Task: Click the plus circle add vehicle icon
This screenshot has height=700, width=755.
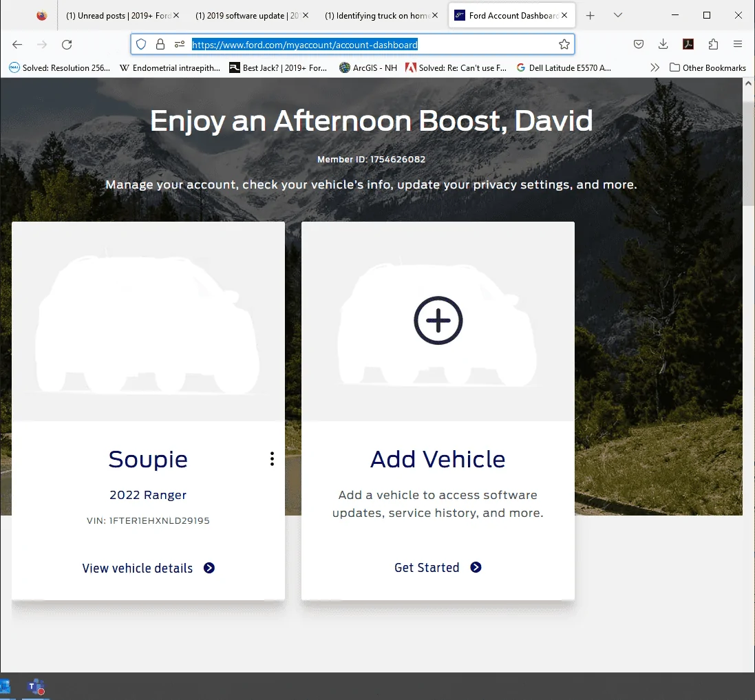Action: click(438, 320)
